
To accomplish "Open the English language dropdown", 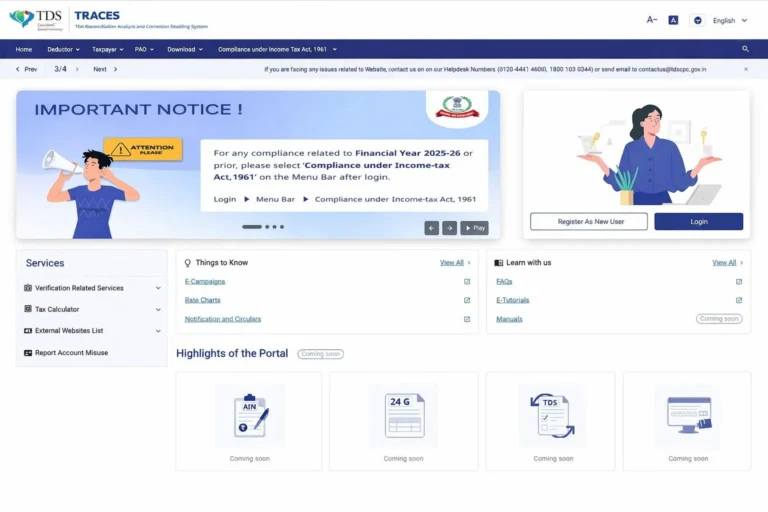I will [730, 21].
